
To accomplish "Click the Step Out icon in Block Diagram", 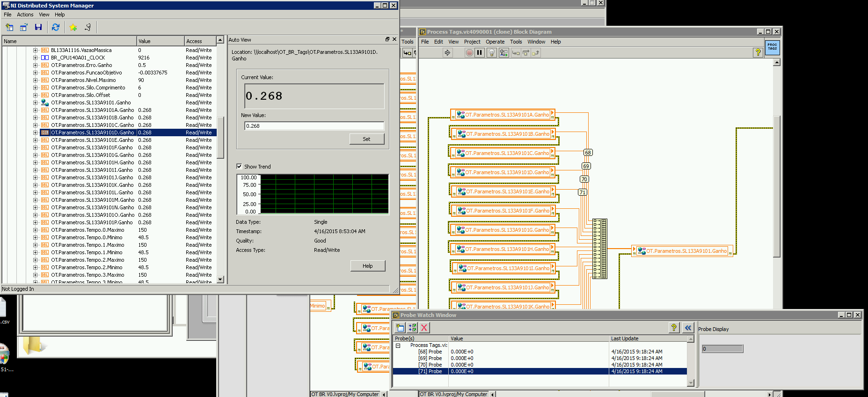I will (x=536, y=53).
